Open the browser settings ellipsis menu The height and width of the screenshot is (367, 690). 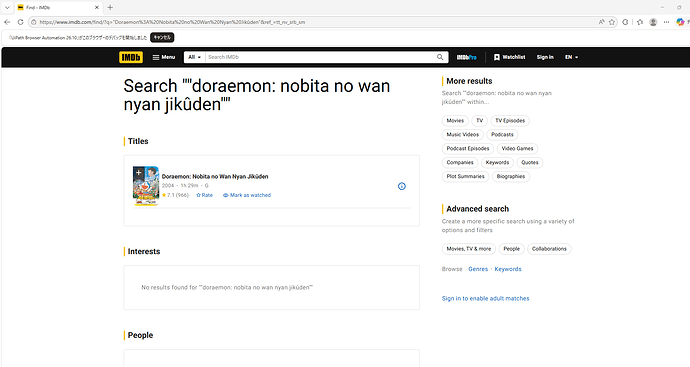pyautogui.click(x=666, y=22)
